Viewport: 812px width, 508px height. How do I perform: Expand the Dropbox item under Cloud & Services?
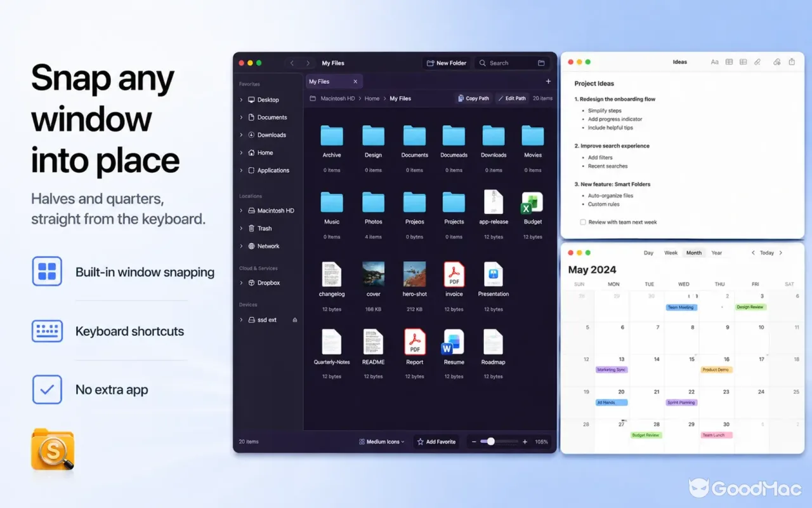[x=242, y=283]
